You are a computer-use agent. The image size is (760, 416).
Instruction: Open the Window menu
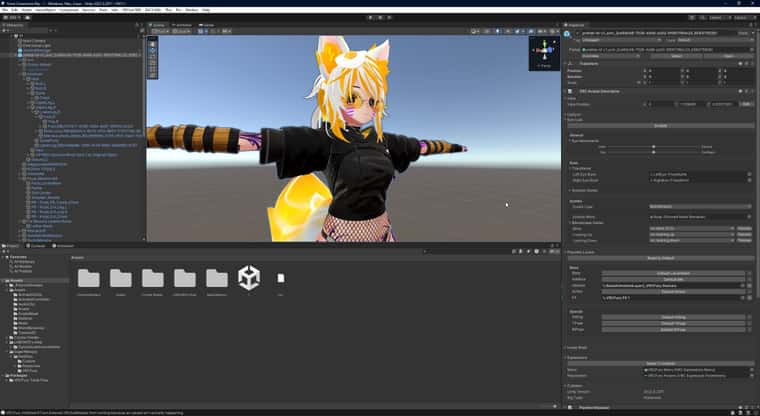click(x=191, y=10)
